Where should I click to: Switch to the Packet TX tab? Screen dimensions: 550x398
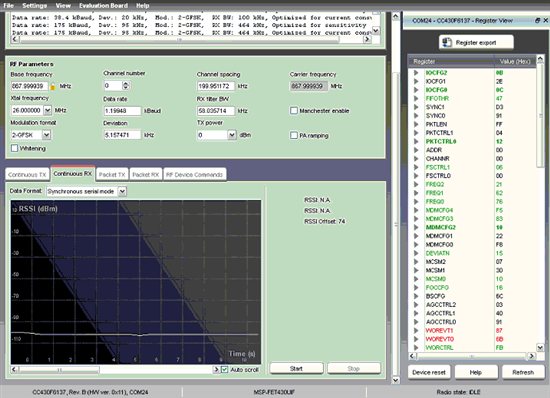coord(112,175)
